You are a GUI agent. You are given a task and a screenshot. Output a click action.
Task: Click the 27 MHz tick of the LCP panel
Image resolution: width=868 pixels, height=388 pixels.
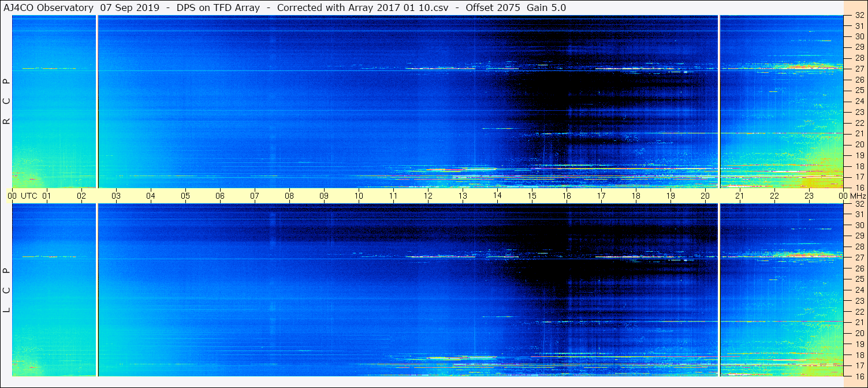click(859, 258)
